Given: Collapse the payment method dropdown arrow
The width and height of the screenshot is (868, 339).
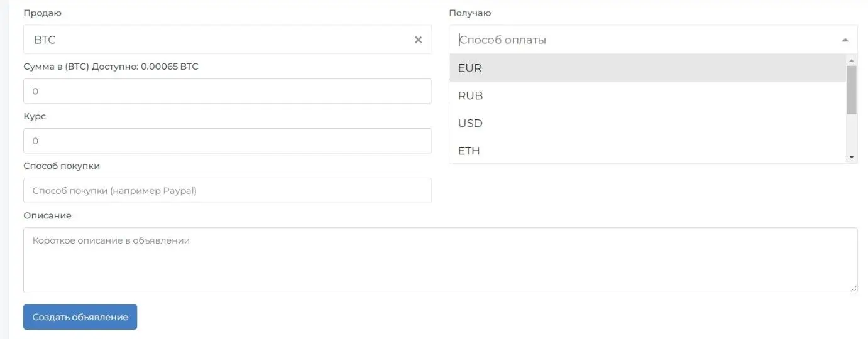Looking at the screenshot, I should click(x=845, y=40).
